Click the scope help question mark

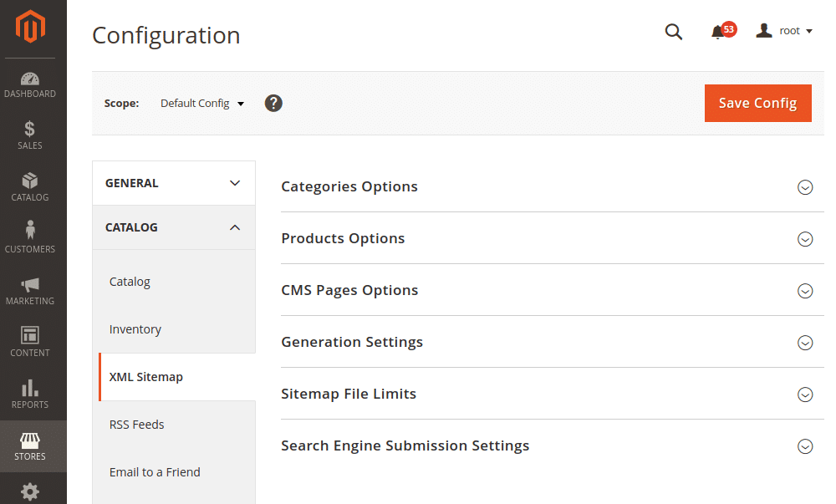[273, 103]
